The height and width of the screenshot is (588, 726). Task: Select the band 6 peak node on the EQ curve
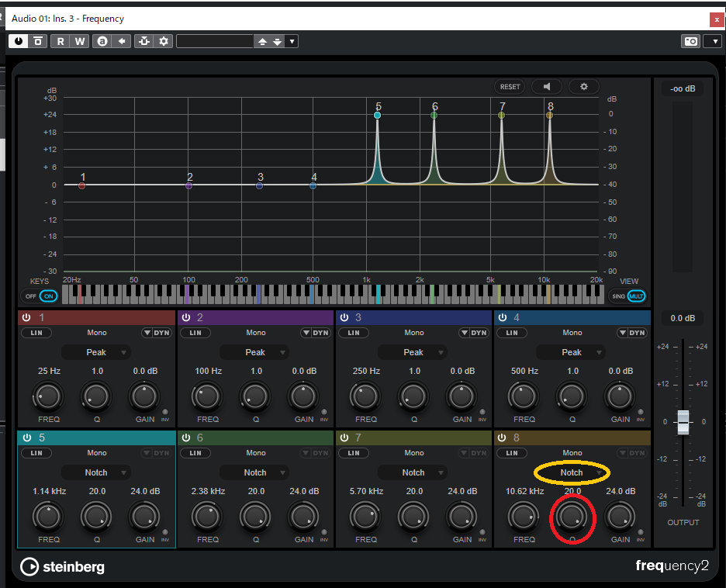click(434, 115)
